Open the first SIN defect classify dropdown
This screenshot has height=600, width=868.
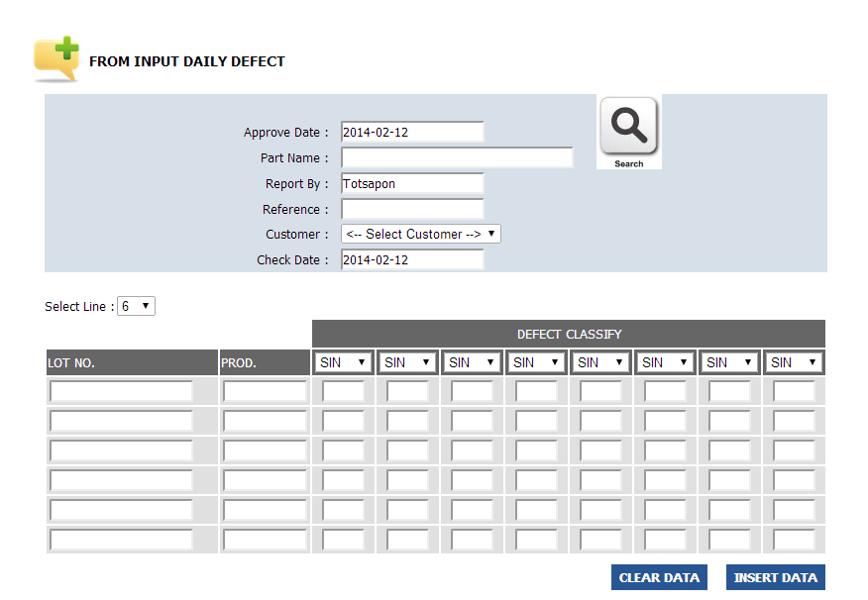click(x=344, y=362)
